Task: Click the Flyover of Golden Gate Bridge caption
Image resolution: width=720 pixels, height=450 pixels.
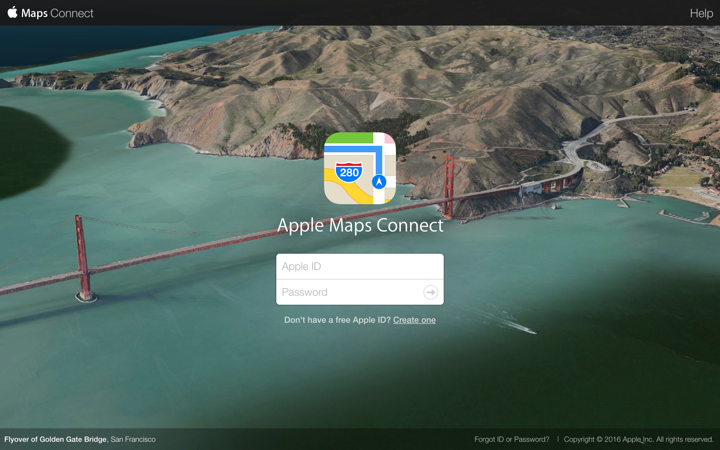Action: tap(56, 439)
